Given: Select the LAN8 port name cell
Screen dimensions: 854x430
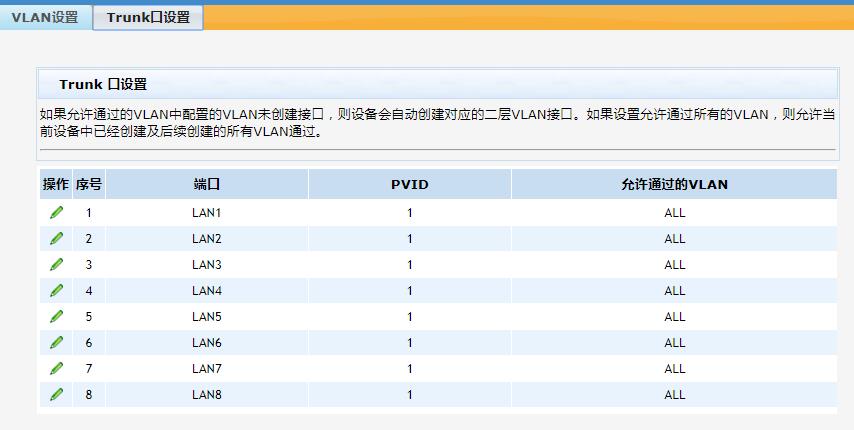Looking at the screenshot, I should [x=207, y=395].
